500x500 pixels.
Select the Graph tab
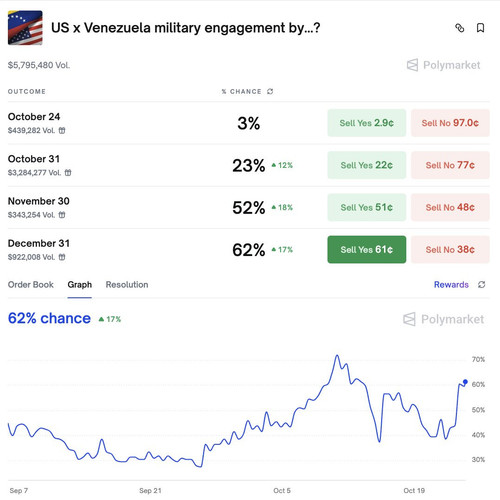tap(80, 285)
